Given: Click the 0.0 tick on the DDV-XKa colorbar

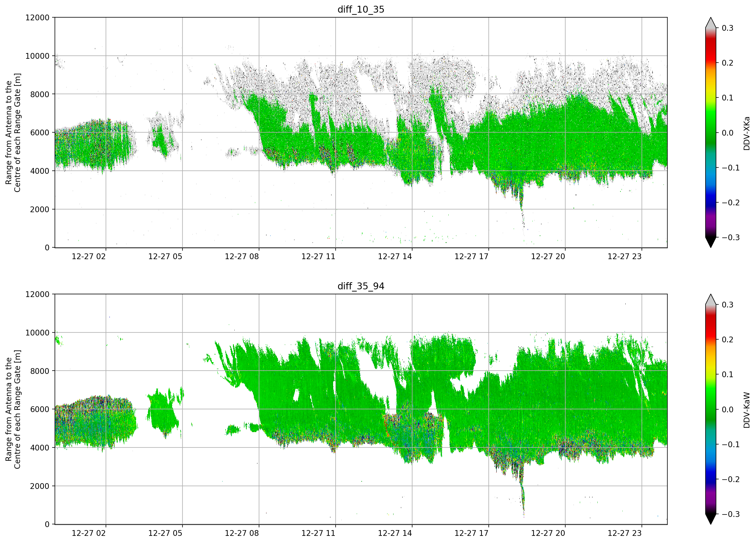Looking at the screenshot, I should [x=728, y=133].
